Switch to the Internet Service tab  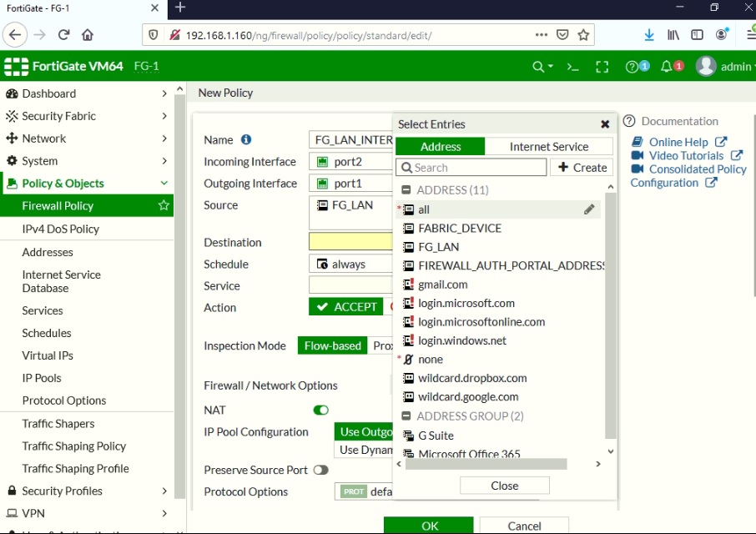550,146
